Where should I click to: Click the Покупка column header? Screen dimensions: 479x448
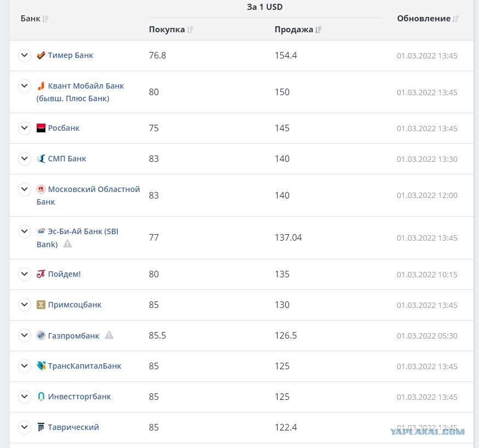(x=167, y=30)
